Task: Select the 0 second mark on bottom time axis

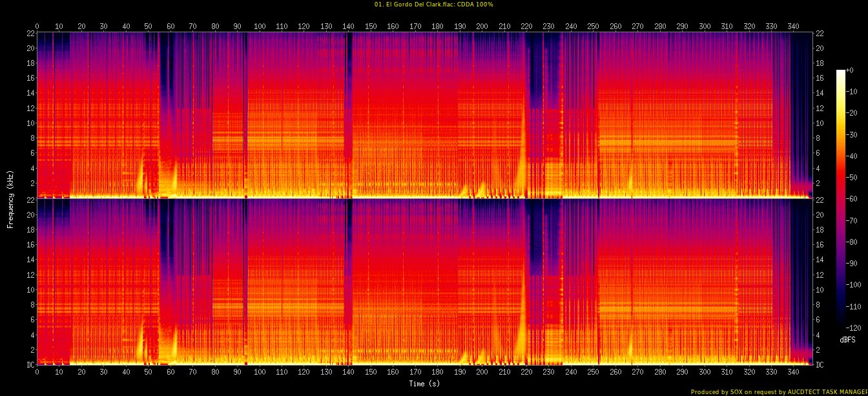Action: 37,373
